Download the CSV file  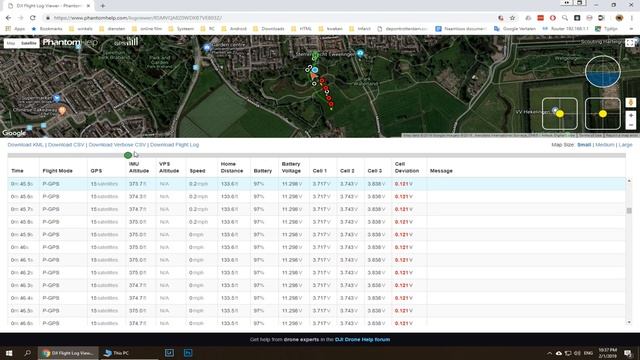66,145
